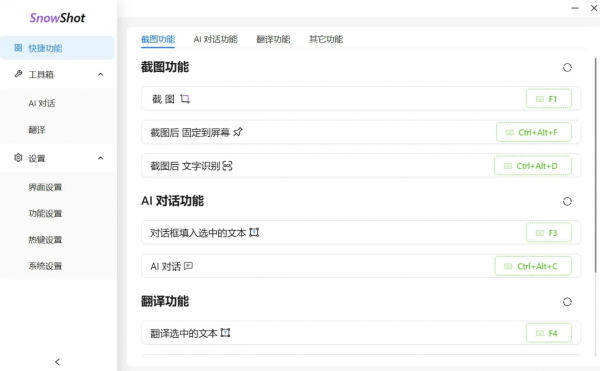Viewport: 600px width, 371px height.
Task: Collapse the sidebar with the bottom arrow
Action: tap(57, 362)
